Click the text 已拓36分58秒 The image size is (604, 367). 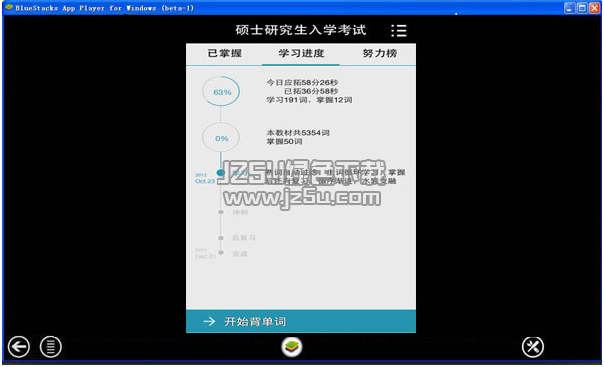point(311,91)
